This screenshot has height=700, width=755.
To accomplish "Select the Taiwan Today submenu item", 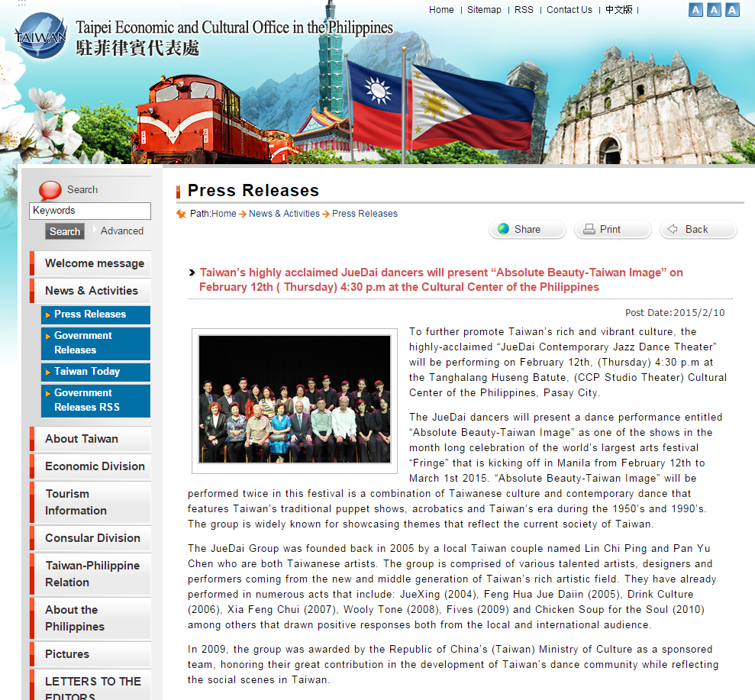I will pyautogui.click(x=96, y=372).
